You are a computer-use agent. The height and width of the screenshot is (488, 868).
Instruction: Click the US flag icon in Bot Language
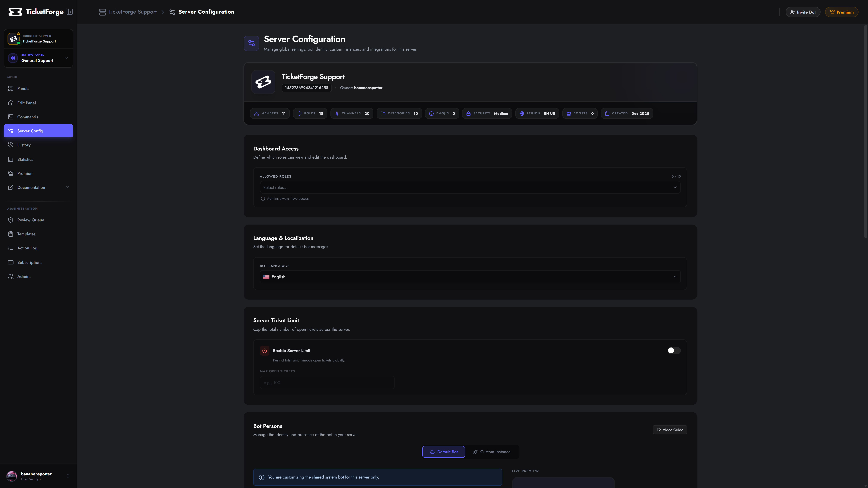tap(266, 277)
